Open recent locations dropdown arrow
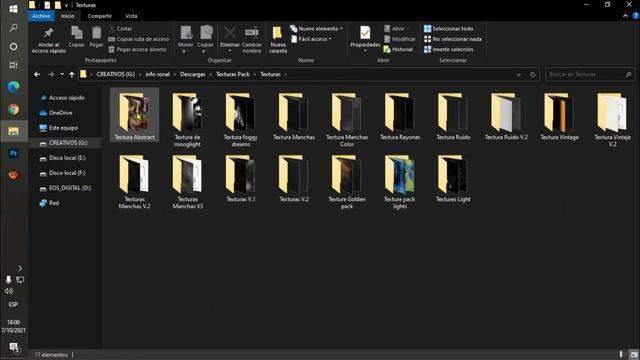The height and width of the screenshot is (360, 640). pyautogui.click(x=62, y=74)
